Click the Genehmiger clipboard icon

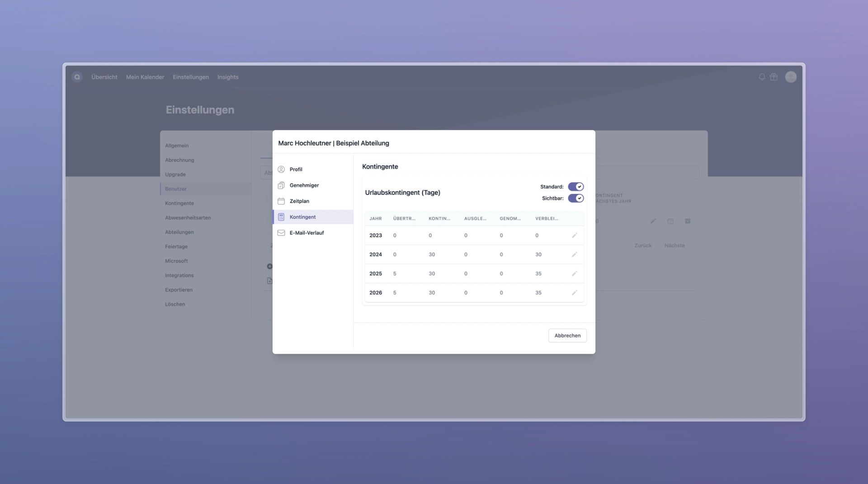click(281, 185)
